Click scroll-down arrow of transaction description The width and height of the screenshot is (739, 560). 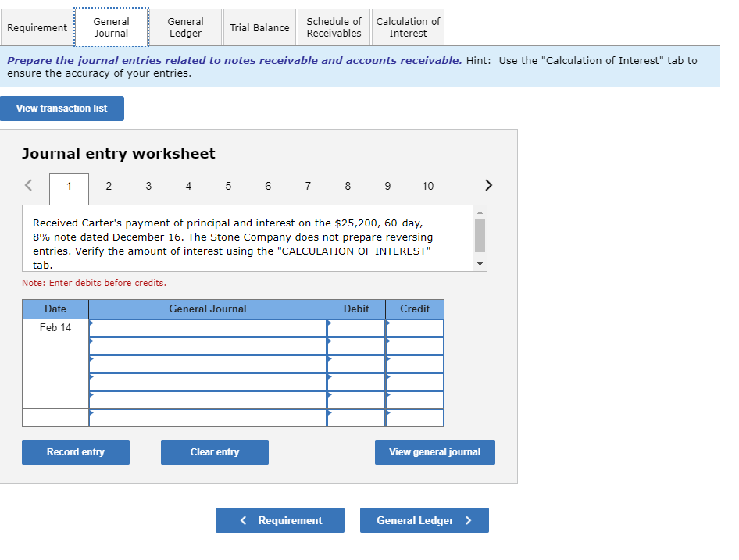[x=480, y=264]
